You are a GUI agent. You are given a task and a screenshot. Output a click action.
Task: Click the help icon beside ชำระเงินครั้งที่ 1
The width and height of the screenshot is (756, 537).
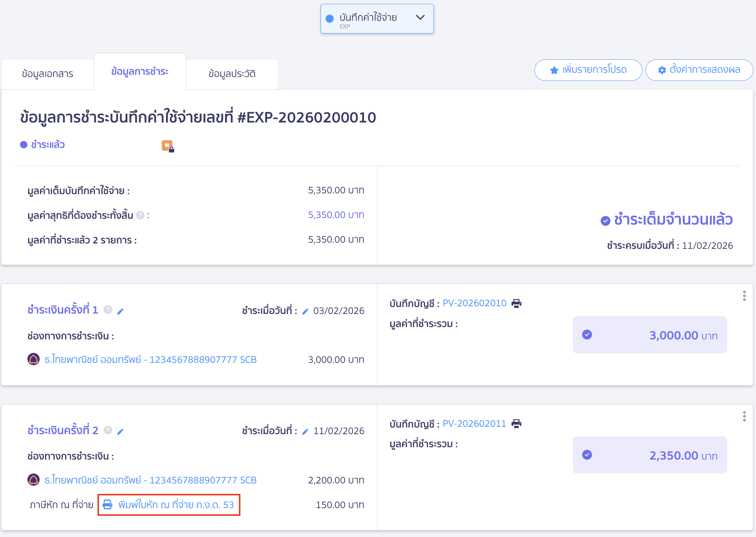click(x=108, y=310)
